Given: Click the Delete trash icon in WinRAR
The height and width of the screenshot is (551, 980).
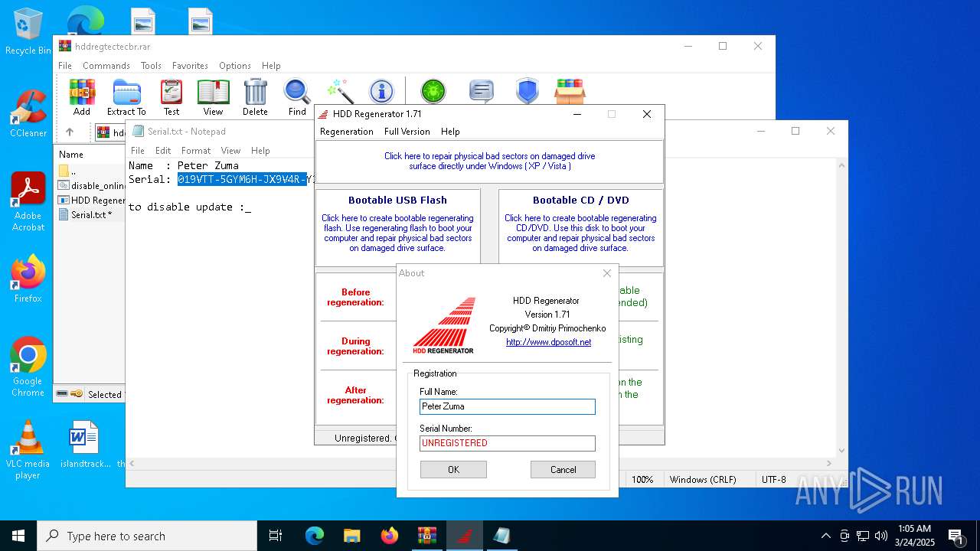Looking at the screenshot, I should tap(255, 97).
